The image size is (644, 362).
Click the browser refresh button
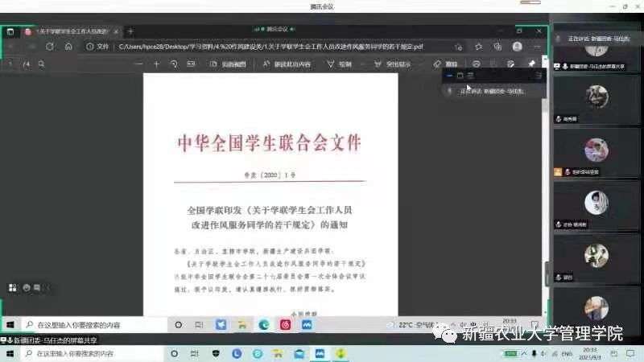click(x=50, y=47)
